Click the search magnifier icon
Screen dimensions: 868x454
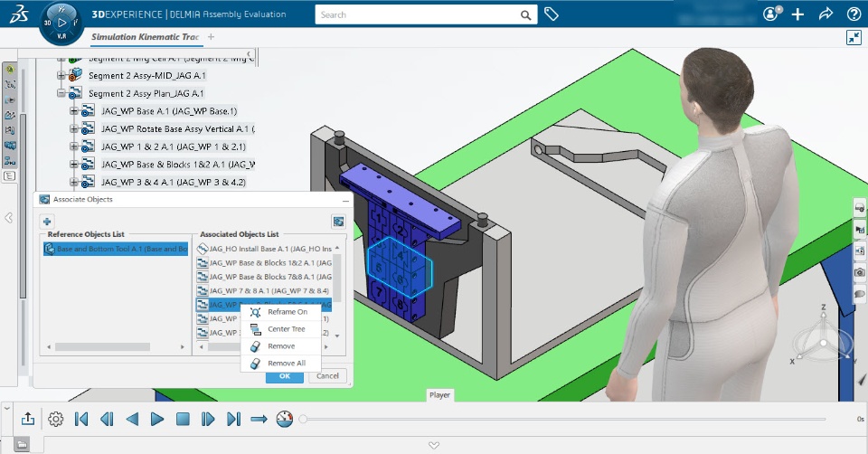coord(525,15)
